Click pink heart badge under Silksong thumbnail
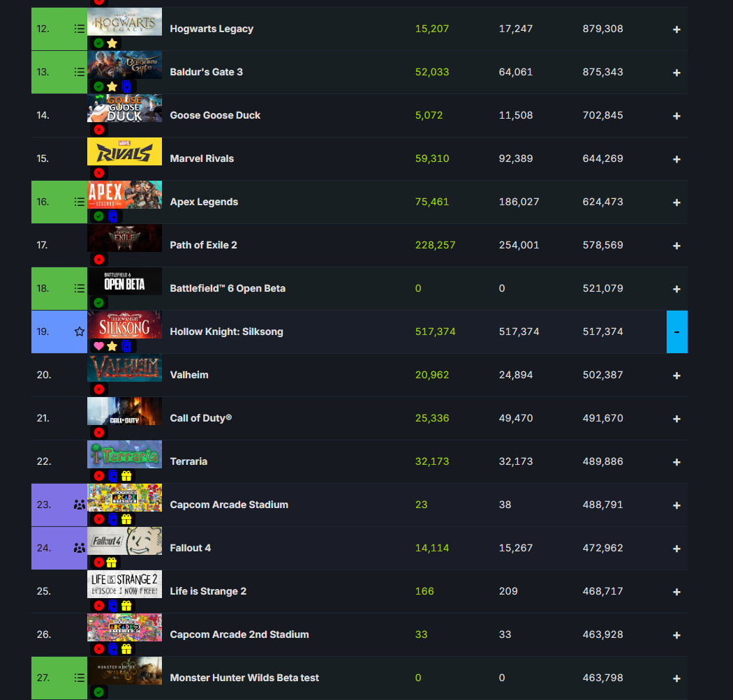This screenshot has height=700, width=733. [98, 346]
